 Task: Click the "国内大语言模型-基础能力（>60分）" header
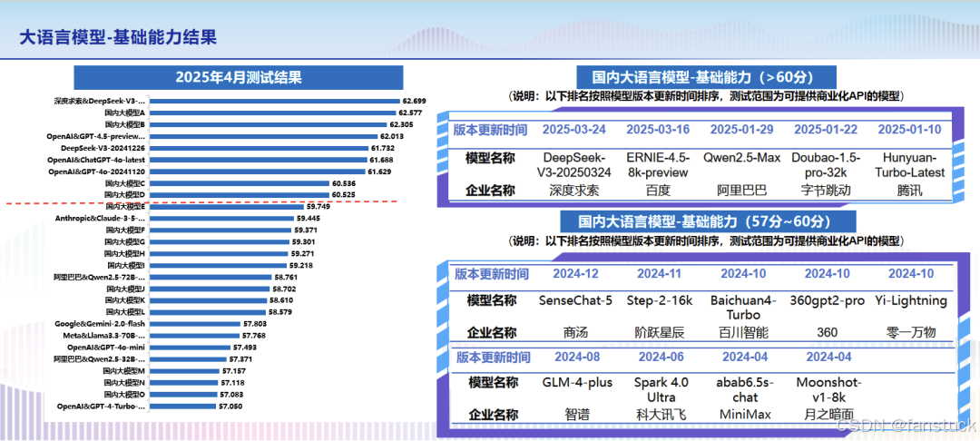click(x=706, y=77)
